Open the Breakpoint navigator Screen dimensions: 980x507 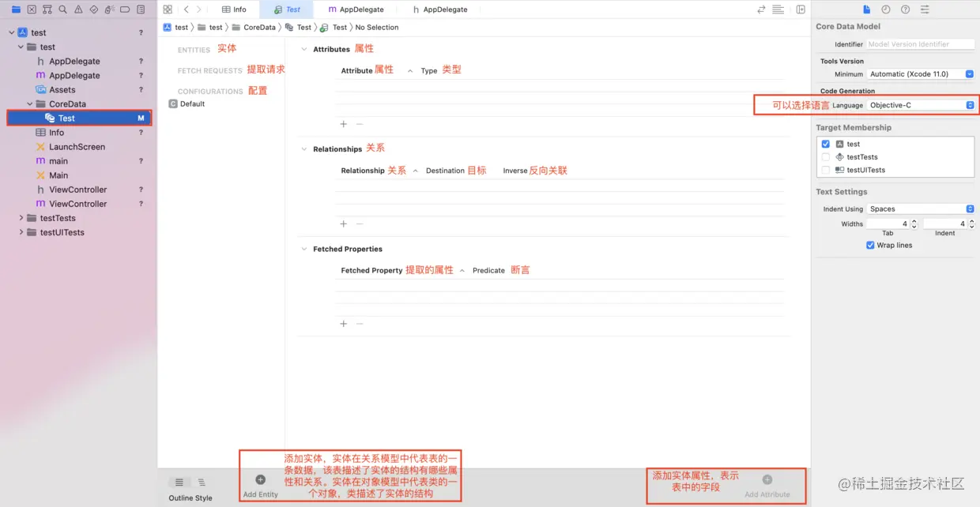(x=126, y=9)
